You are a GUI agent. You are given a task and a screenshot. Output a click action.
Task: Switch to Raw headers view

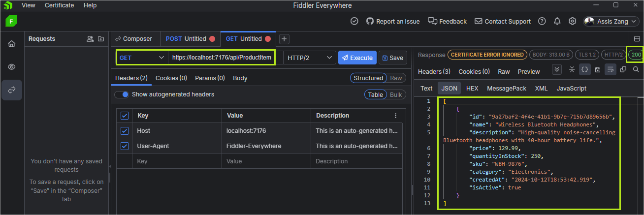pyautogui.click(x=396, y=78)
